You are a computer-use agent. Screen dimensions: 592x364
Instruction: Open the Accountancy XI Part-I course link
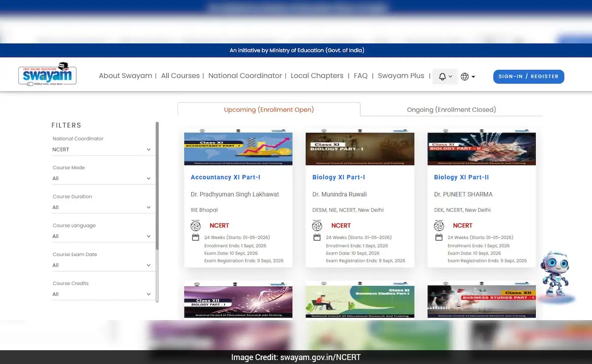pos(225,177)
